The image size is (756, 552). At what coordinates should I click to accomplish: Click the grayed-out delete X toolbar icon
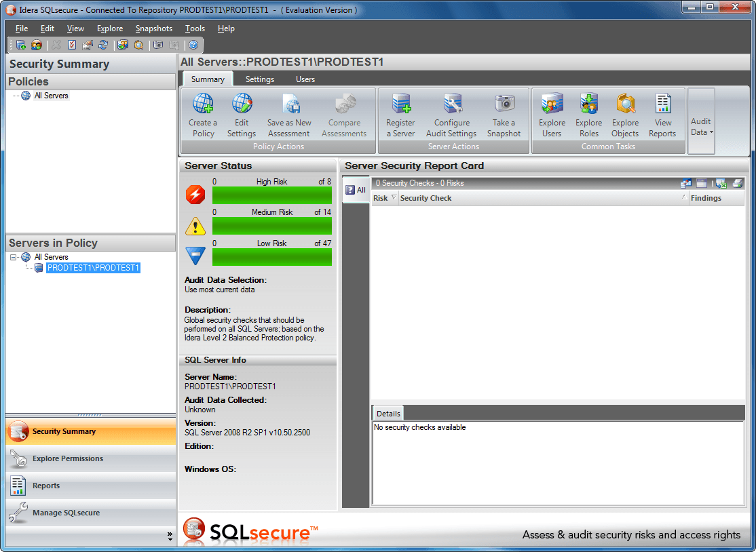pos(56,45)
